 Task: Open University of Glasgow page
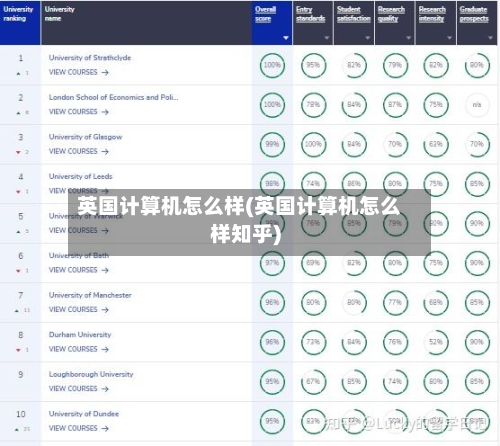(85, 137)
